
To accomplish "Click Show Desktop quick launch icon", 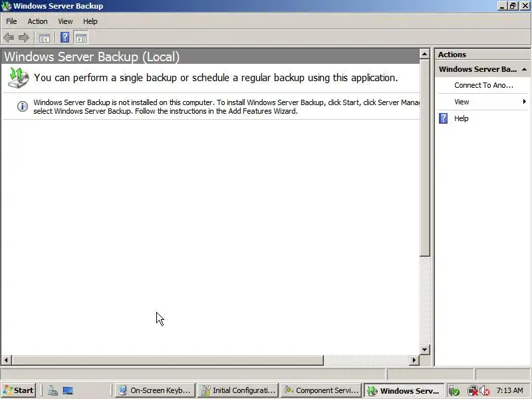I will pyautogui.click(x=68, y=390).
